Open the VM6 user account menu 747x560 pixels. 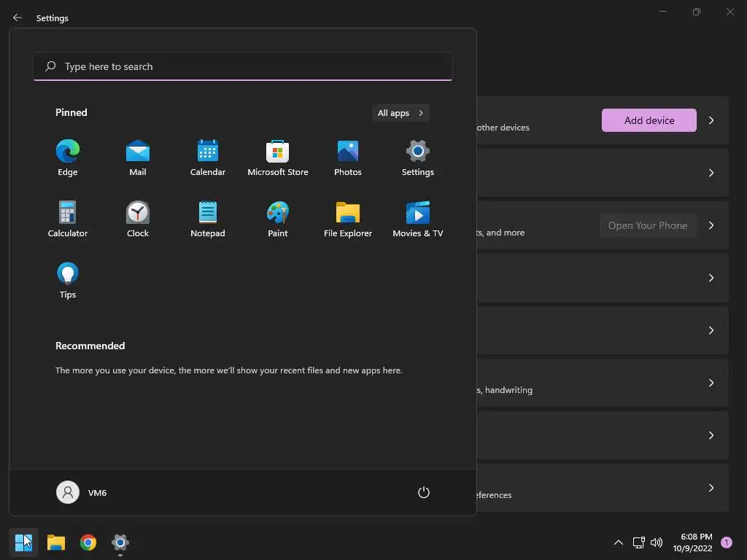(x=82, y=492)
